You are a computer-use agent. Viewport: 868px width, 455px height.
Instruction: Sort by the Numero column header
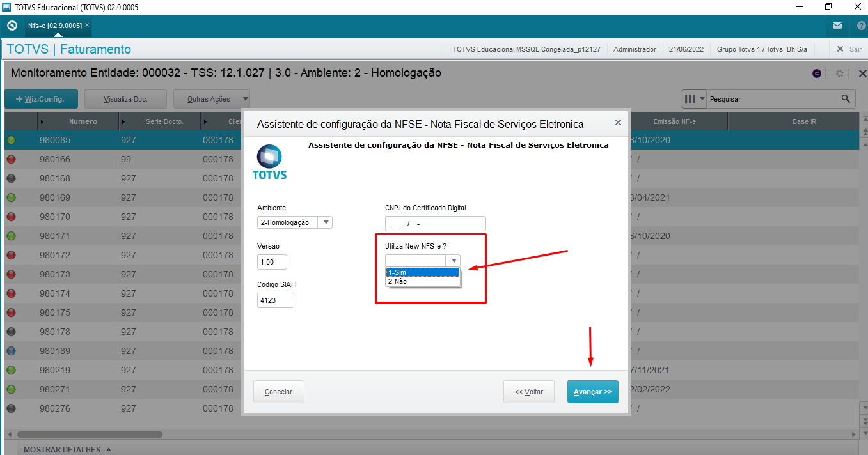78,121
